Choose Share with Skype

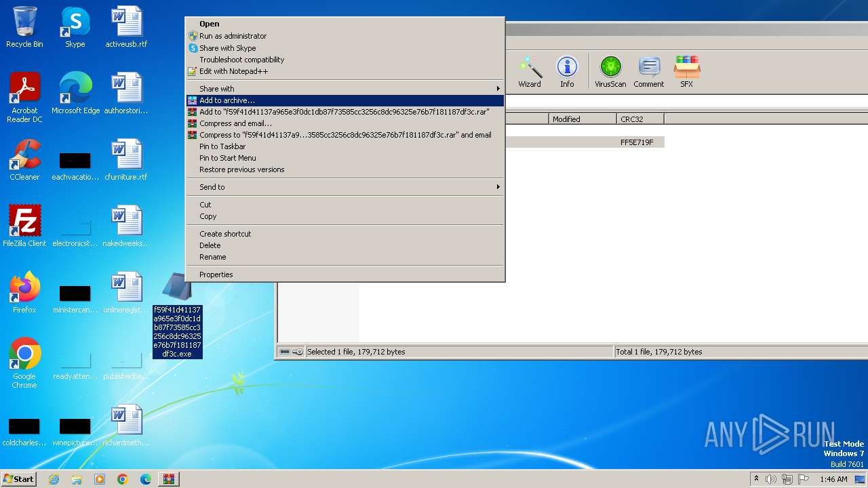tap(345, 48)
